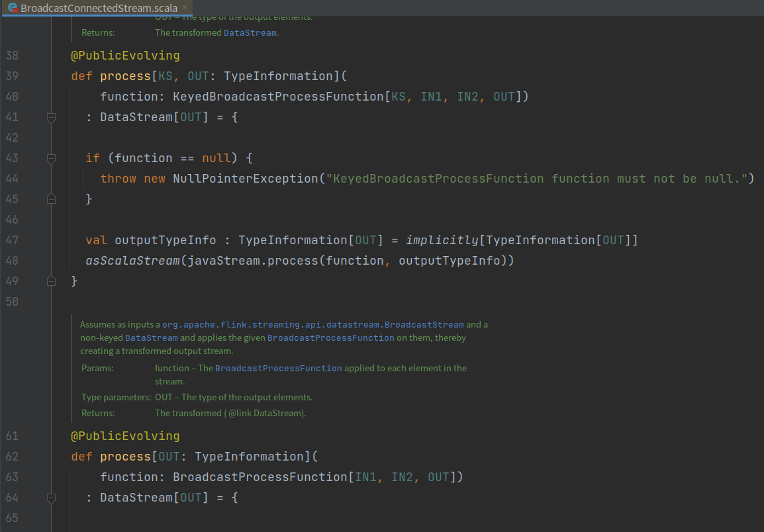Screen dimensions: 764x532
Task: Click implicitly call on line 47
Action: coord(442,240)
